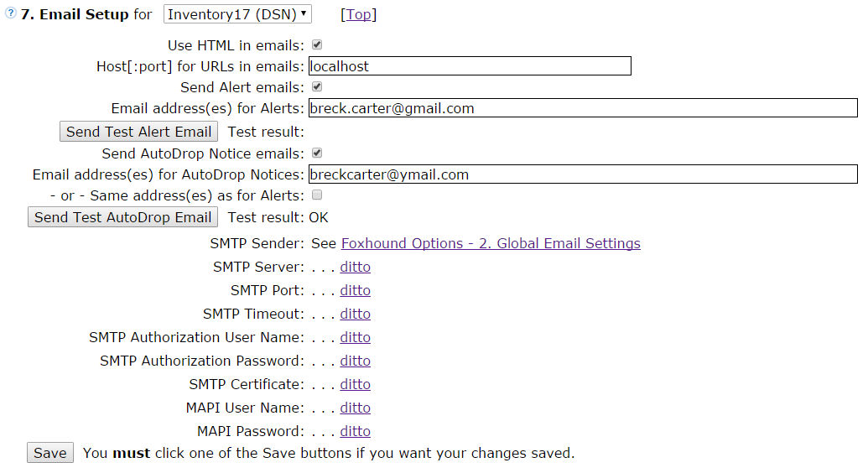
Task: Open ditto link for SMTP Authorization Password
Action: pyautogui.click(x=355, y=361)
